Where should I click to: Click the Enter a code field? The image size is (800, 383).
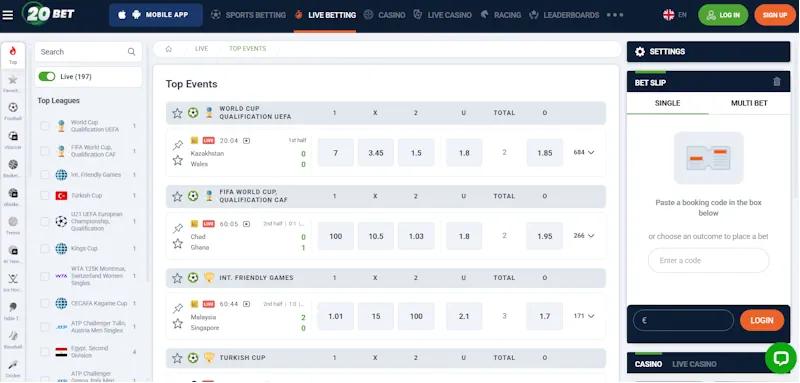point(708,261)
